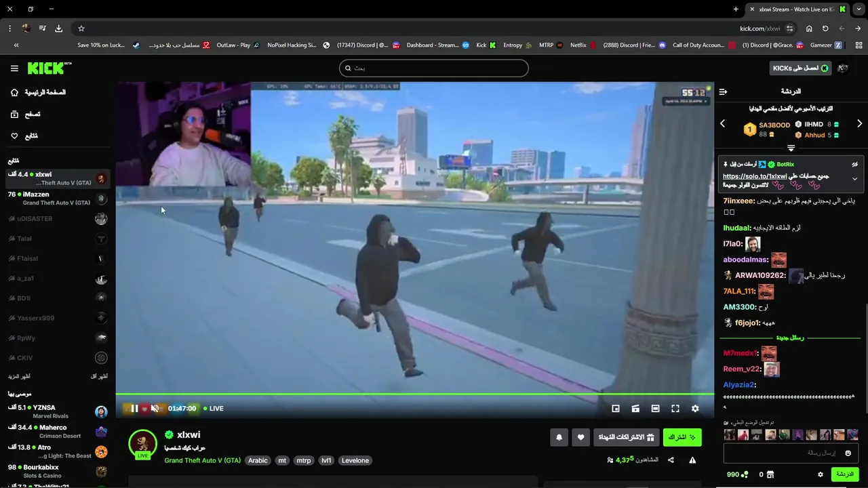
Task: Toggle notifications bell for xlxwi
Action: click(x=559, y=437)
